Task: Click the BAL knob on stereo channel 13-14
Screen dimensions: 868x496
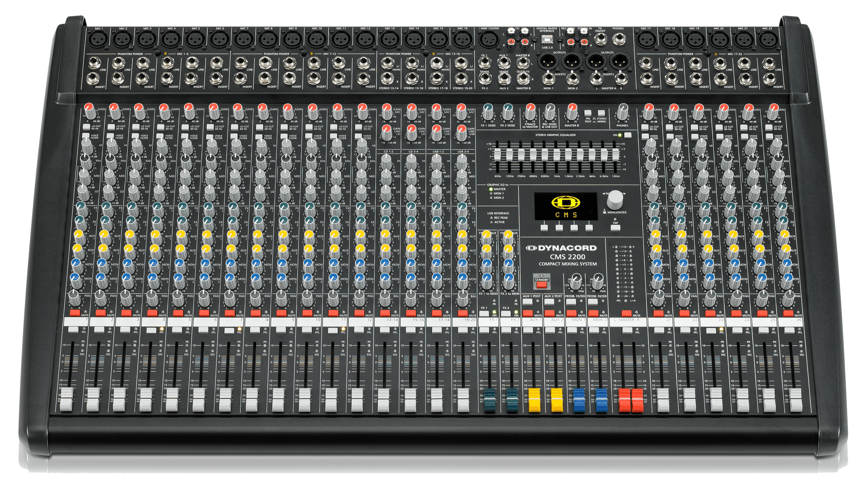Action: pyautogui.click(x=385, y=298)
